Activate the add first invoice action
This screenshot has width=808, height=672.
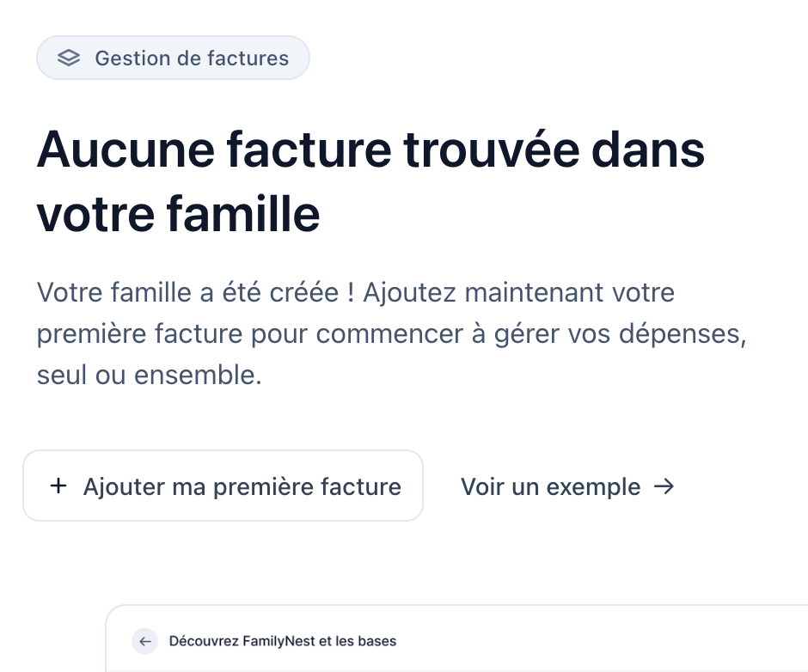[223, 486]
